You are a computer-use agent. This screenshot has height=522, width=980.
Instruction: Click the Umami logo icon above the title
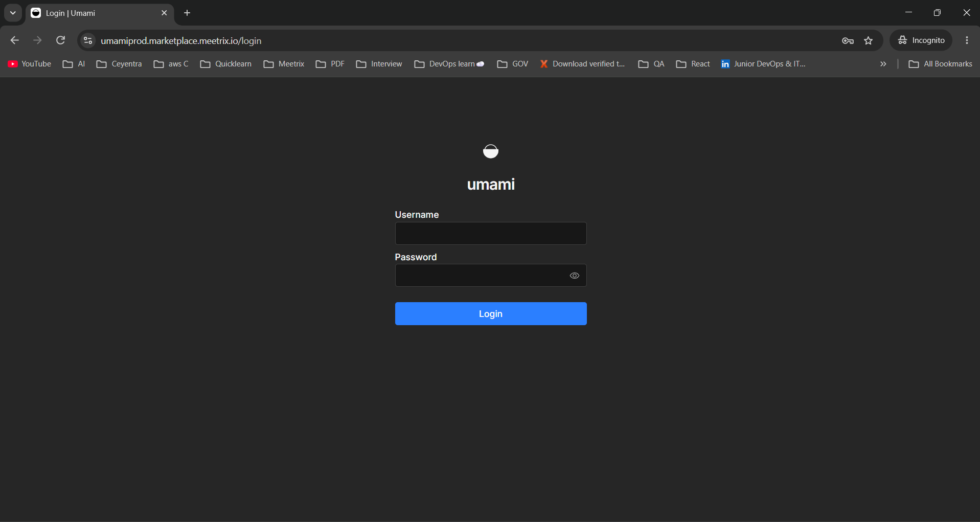click(491, 151)
